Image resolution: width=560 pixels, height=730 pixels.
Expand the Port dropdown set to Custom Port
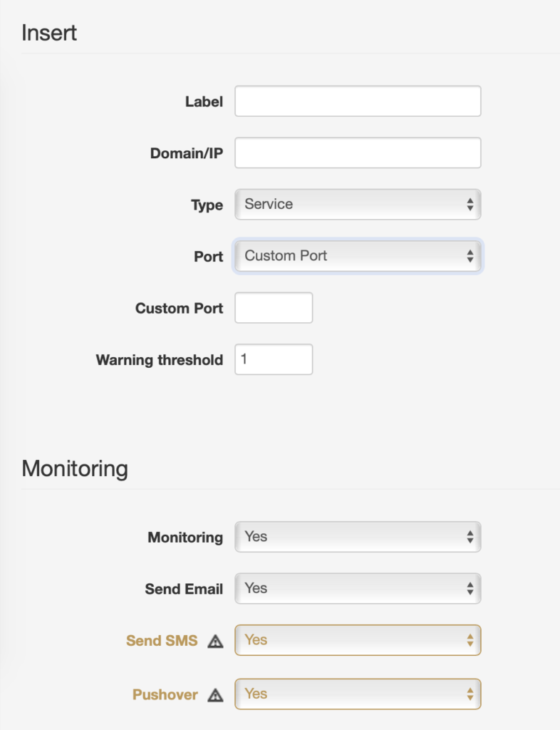point(358,256)
